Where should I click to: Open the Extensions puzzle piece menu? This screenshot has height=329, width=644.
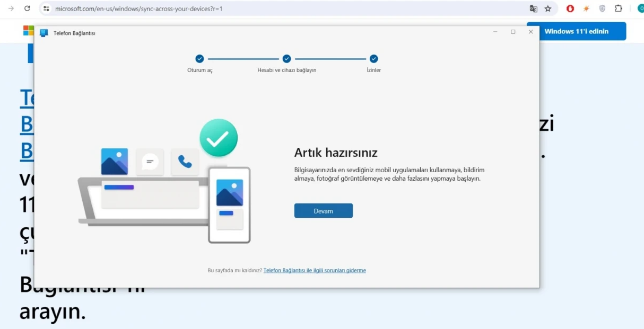(618, 8)
